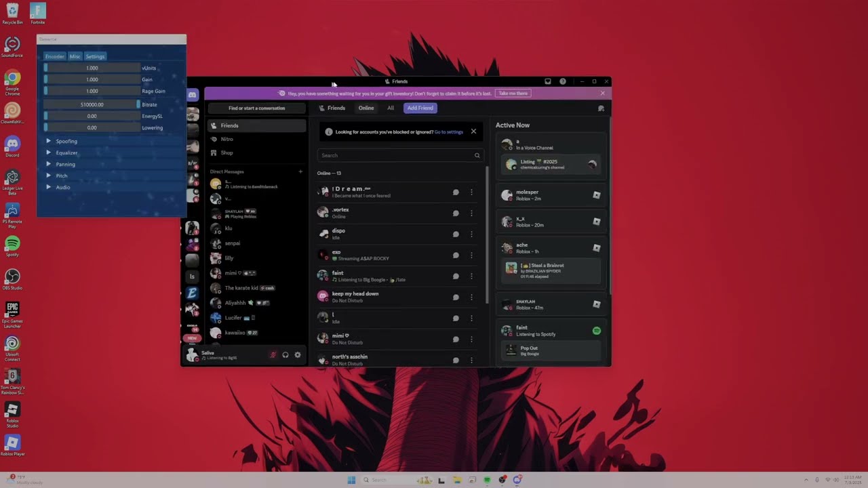Click the friends list scrollbar

coord(486,235)
